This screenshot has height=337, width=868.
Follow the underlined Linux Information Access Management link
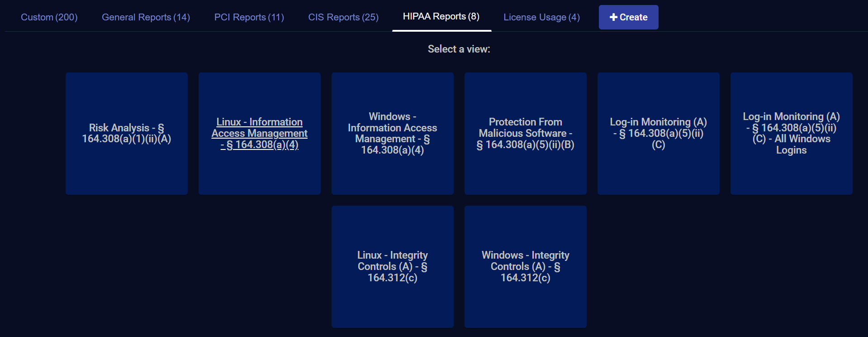260,133
